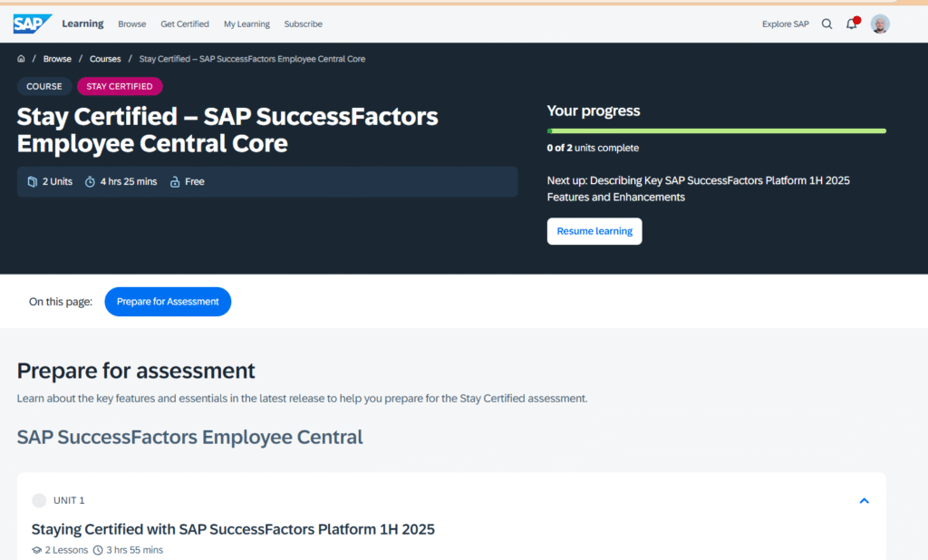
Task: Open Staying Certified with SAP SuccessFactors Platform unit
Action: [x=233, y=529]
